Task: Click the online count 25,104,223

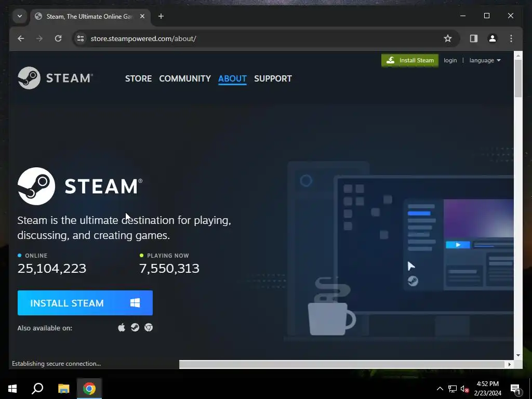Action: click(52, 269)
